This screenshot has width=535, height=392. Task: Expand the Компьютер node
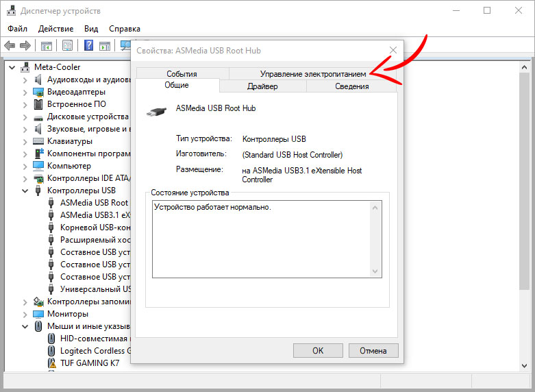coord(25,167)
